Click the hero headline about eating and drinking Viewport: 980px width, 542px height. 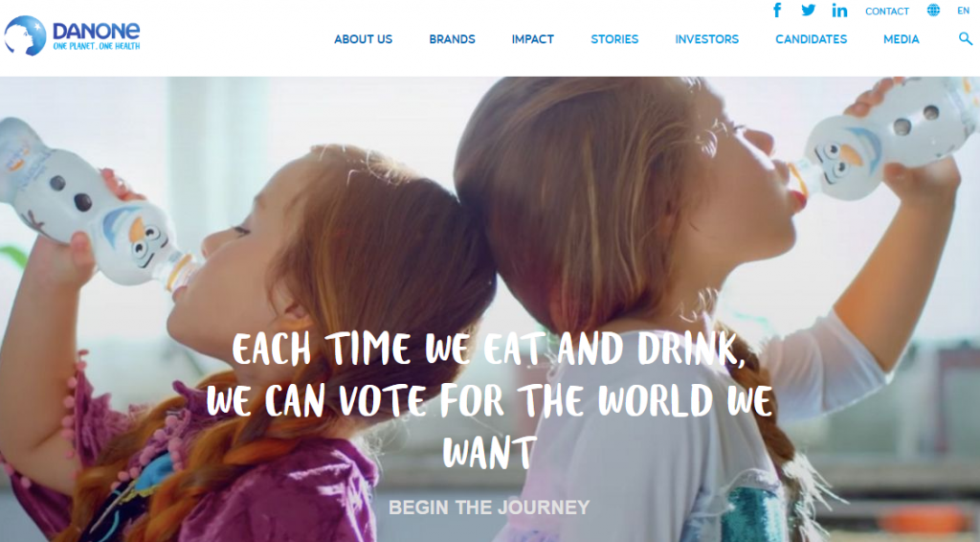click(x=489, y=400)
